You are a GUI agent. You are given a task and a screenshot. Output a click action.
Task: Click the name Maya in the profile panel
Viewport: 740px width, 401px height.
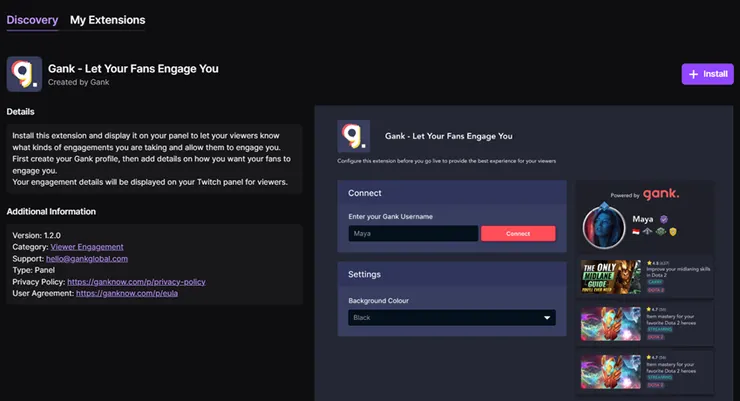643,219
